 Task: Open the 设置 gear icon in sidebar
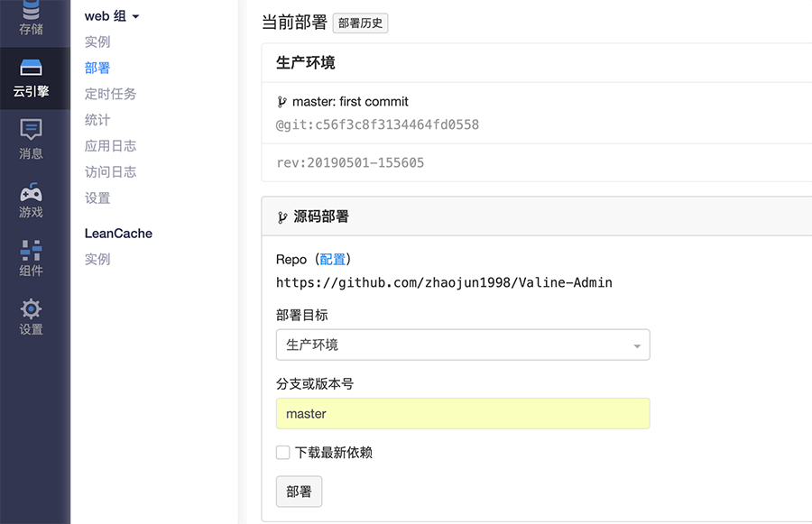31,309
